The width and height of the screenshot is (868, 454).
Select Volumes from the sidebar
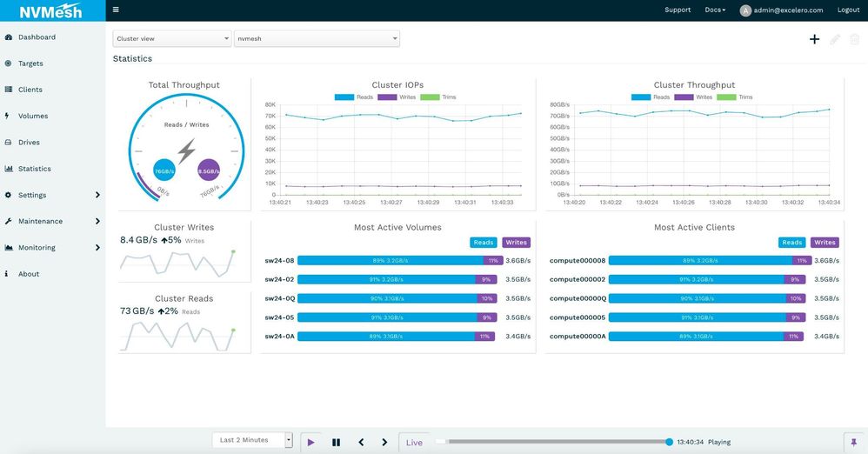[x=33, y=117]
